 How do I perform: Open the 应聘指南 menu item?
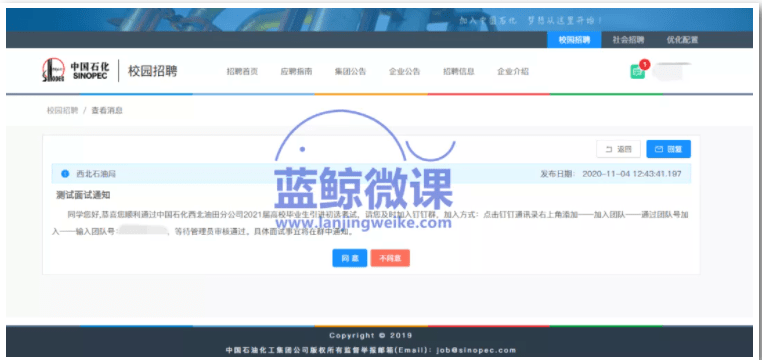(296, 71)
